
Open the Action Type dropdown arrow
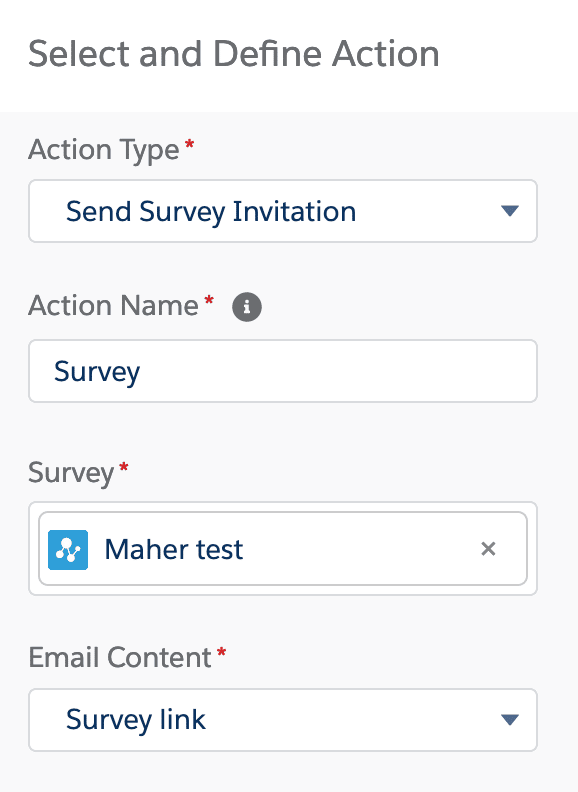[x=510, y=211]
